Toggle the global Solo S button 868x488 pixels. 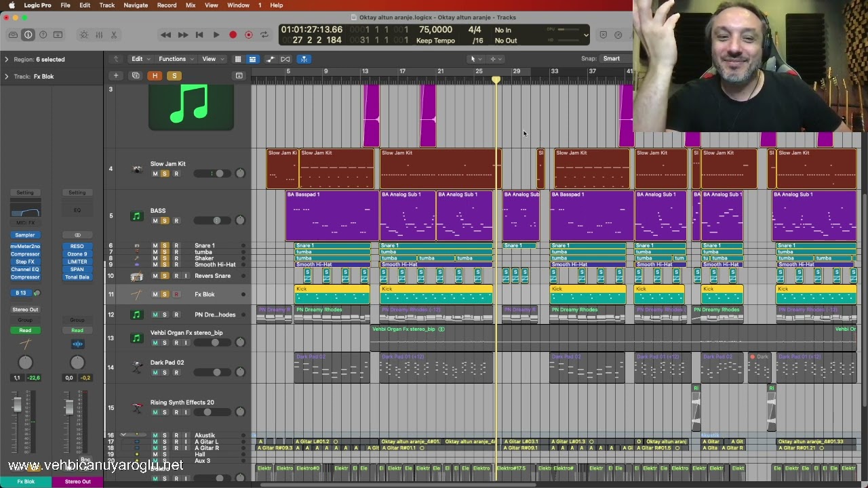[x=174, y=76]
